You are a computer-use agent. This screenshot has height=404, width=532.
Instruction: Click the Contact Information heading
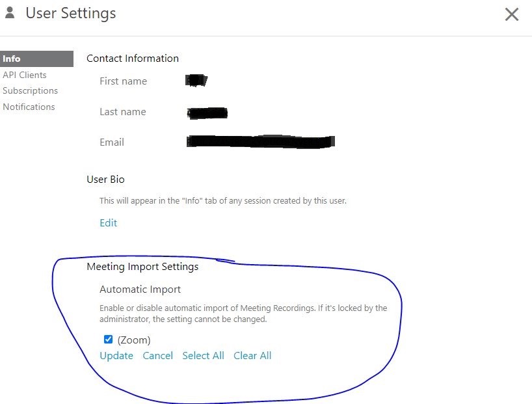pos(133,58)
